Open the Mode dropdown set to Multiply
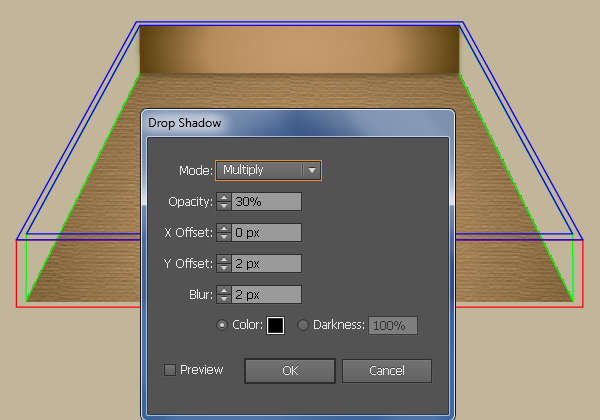Viewport: 600px width, 420px height. 268,170
